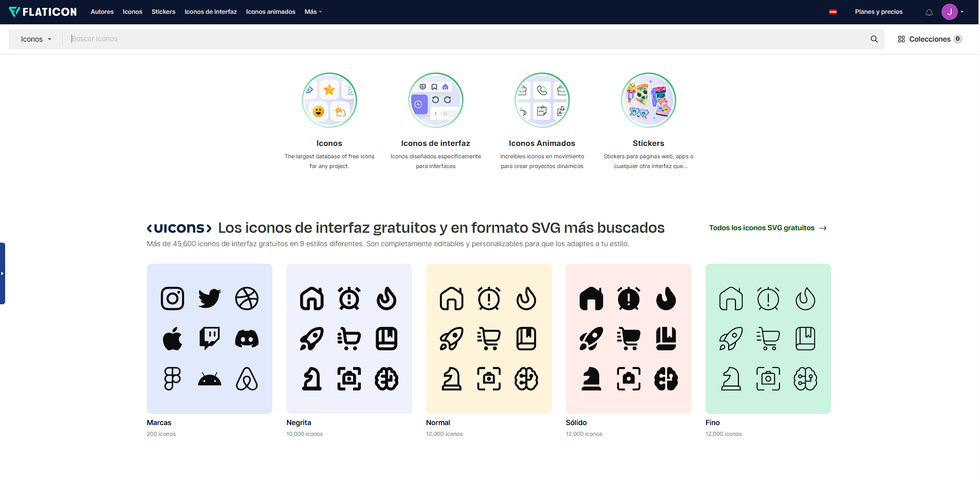Click the Colecciones grid icon
This screenshot has width=980, height=477.
pos(901,39)
